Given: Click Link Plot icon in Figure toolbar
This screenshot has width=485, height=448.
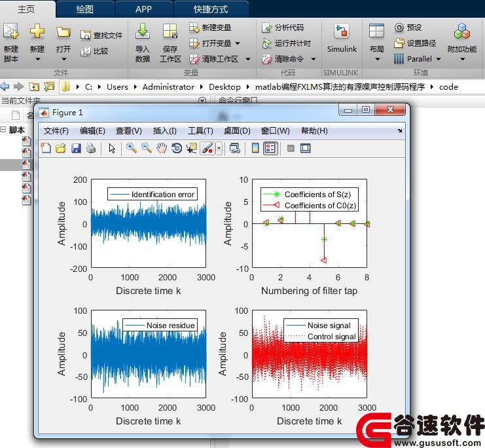Looking at the screenshot, I should click(x=235, y=148).
